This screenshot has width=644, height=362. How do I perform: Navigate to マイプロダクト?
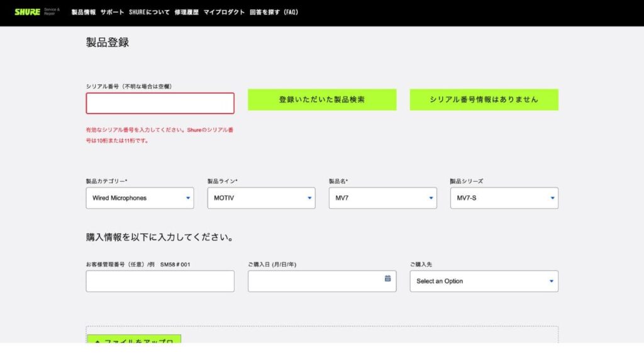(224, 12)
